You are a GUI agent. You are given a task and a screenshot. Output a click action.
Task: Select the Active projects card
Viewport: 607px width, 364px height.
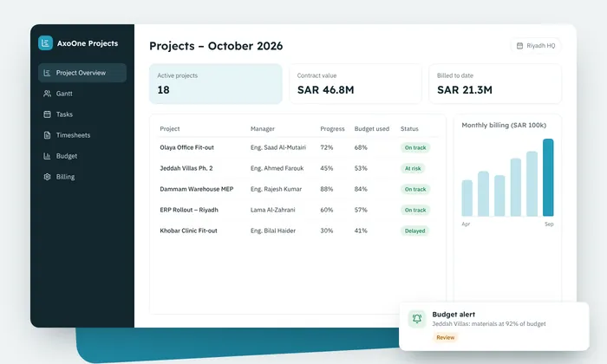point(216,83)
